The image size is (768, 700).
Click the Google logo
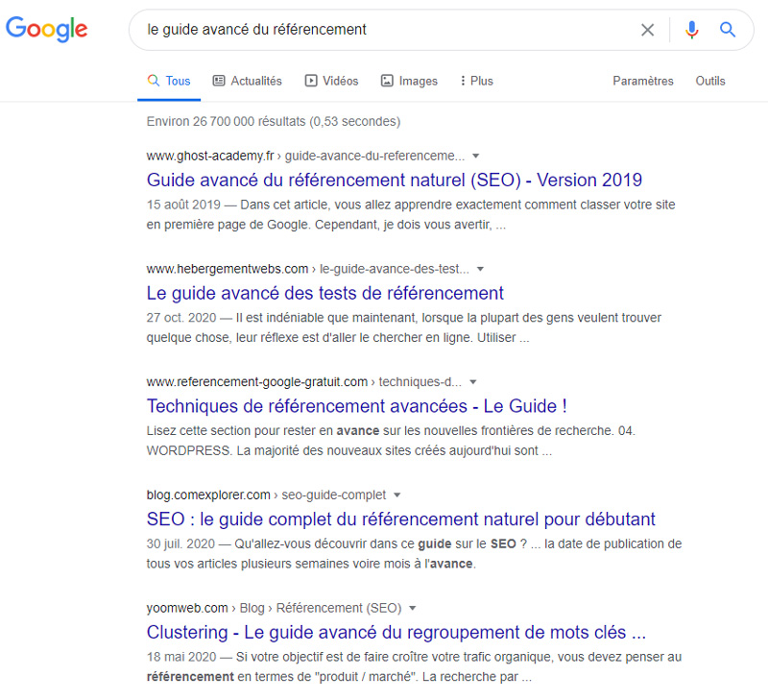click(46, 29)
